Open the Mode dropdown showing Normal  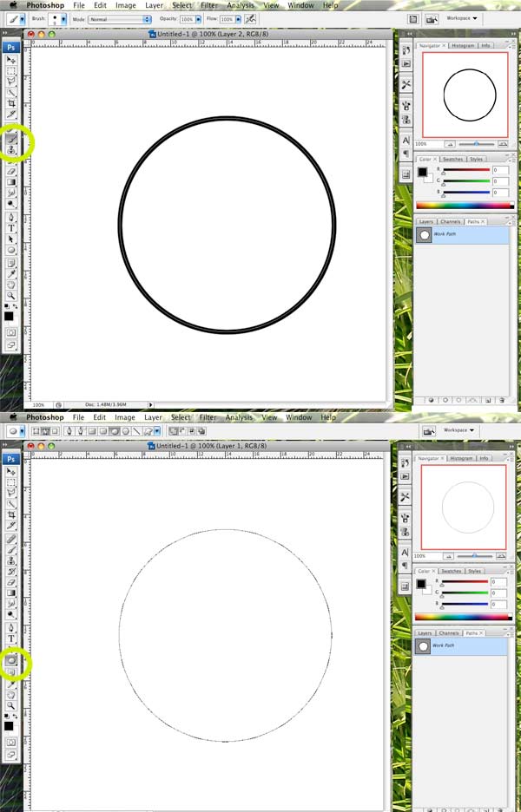tap(120, 18)
